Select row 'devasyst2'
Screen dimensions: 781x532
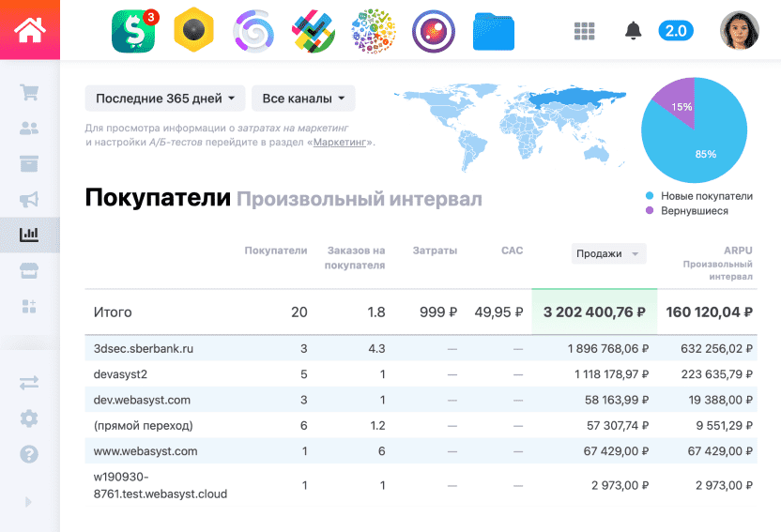coord(421,374)
